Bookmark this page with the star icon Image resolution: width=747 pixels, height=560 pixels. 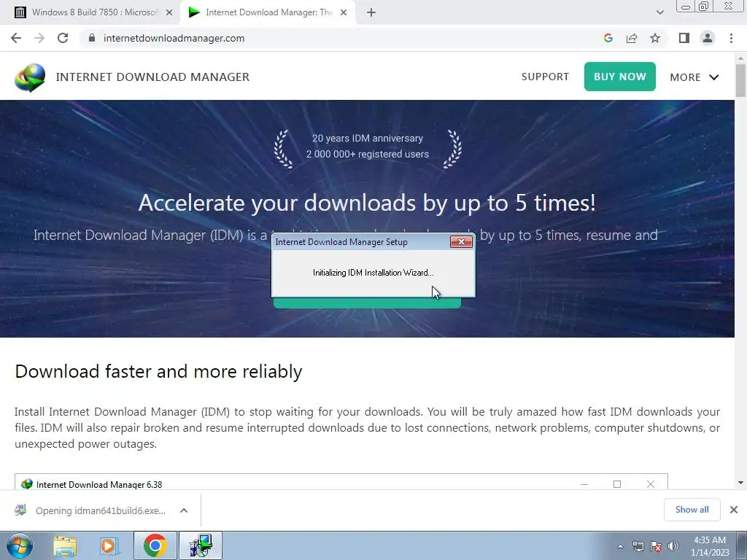pos(655,38)
